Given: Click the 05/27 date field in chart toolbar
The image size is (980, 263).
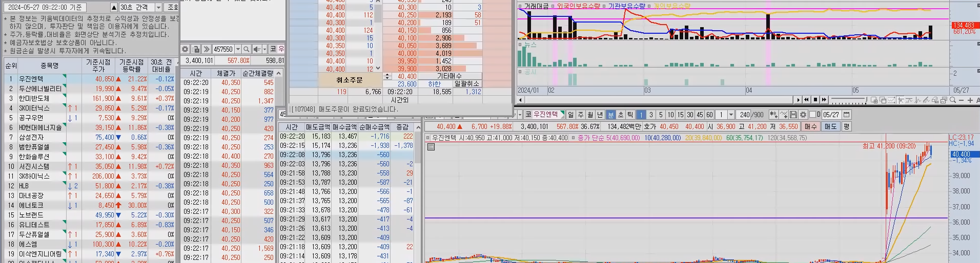Looking at the screenshot, I should coord(831,115).
